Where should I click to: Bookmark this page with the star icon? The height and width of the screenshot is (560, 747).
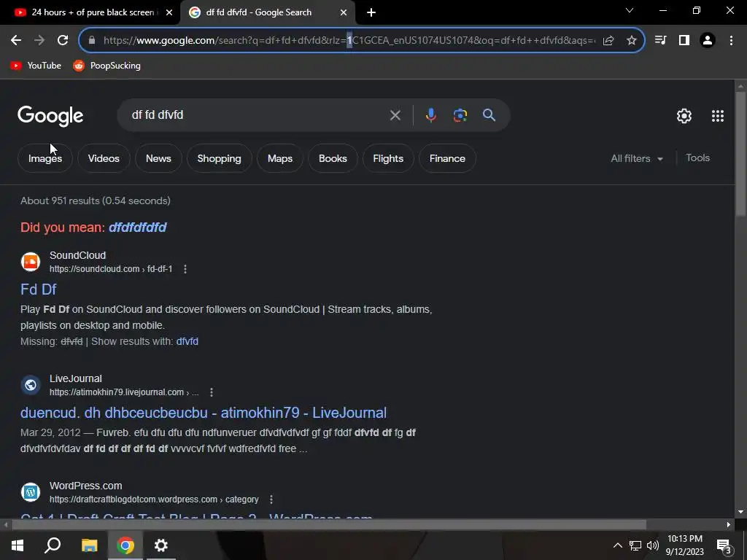point(631,41)
